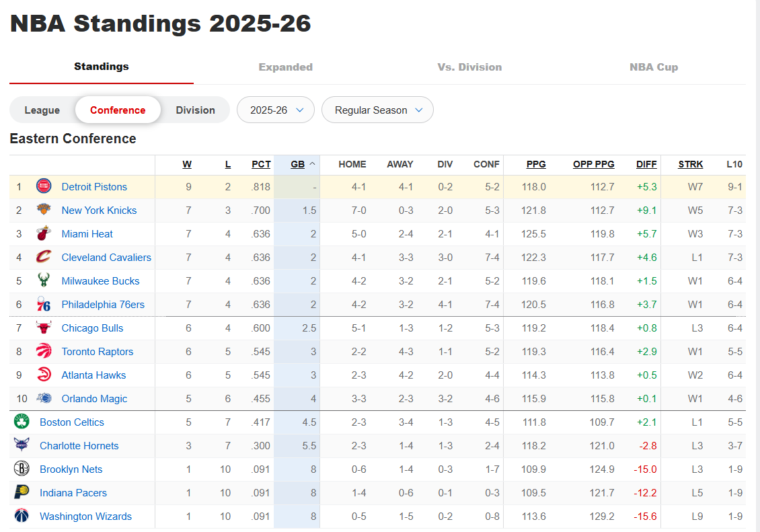Open the New York Knicks link
This screenshot has height=532, width=760.
(x=99, y=211)
